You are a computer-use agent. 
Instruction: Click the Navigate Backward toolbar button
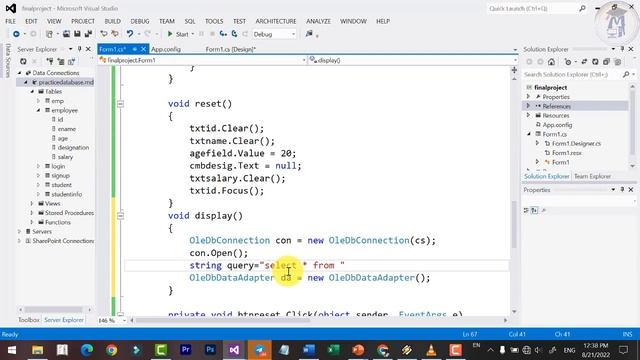coord(16,34)
